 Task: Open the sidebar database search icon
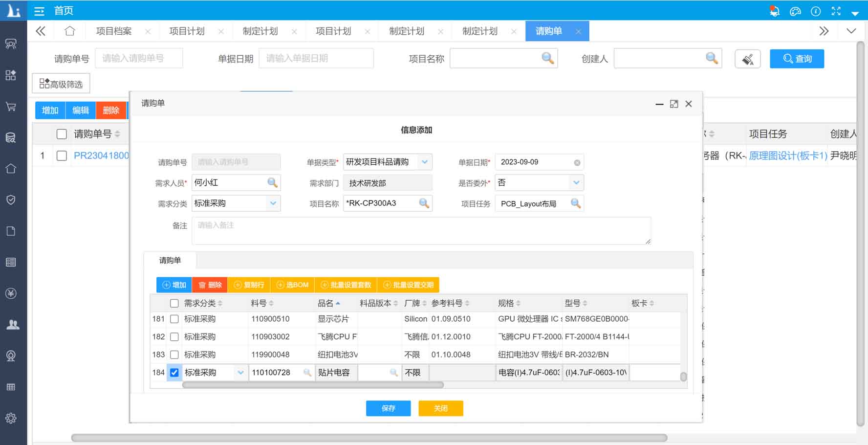(x=11, y=137)
